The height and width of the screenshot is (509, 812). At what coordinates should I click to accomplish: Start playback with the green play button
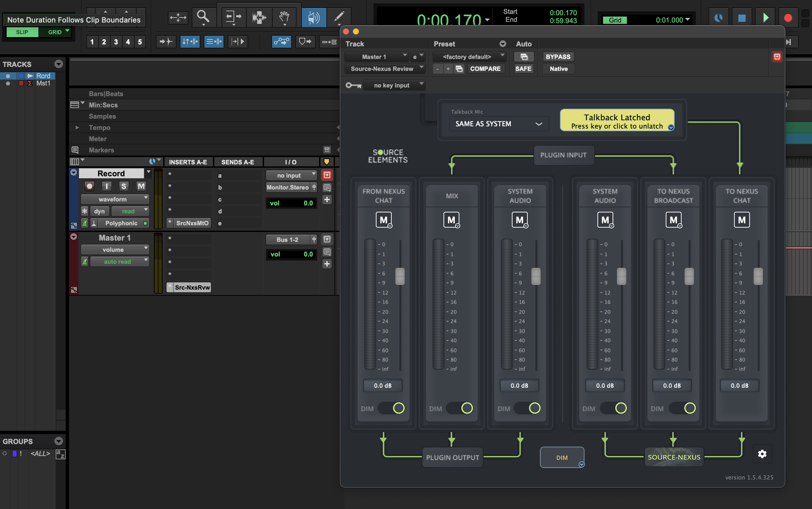[x=766, y=18]
